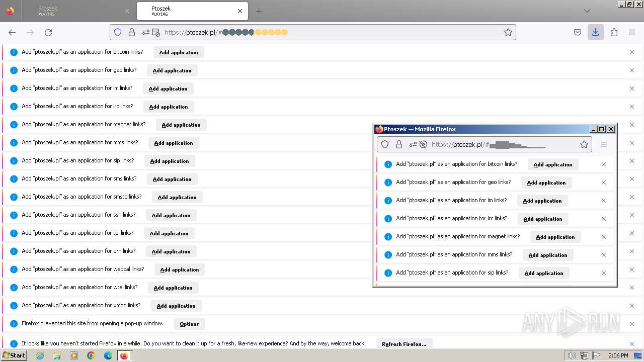This screenshot has width=644, height=362.
Task: Open pop-up blocker Options button
Action: click(x=190, y=324)
